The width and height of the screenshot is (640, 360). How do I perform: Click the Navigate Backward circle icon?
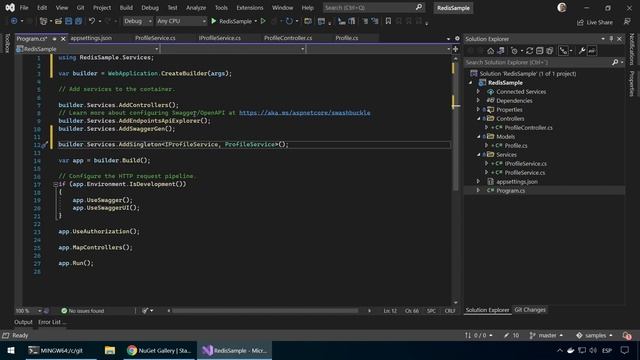(14, 21)
